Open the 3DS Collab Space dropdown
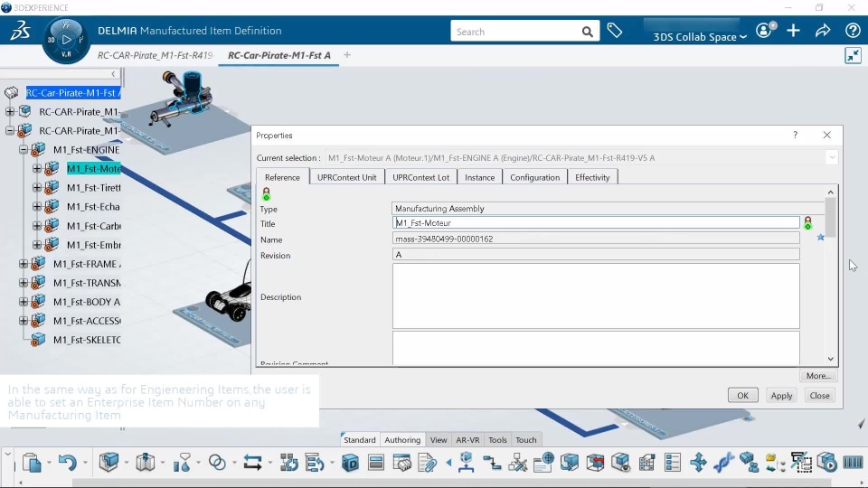Viewport: 868px width, 488px height. click(700, 36)
